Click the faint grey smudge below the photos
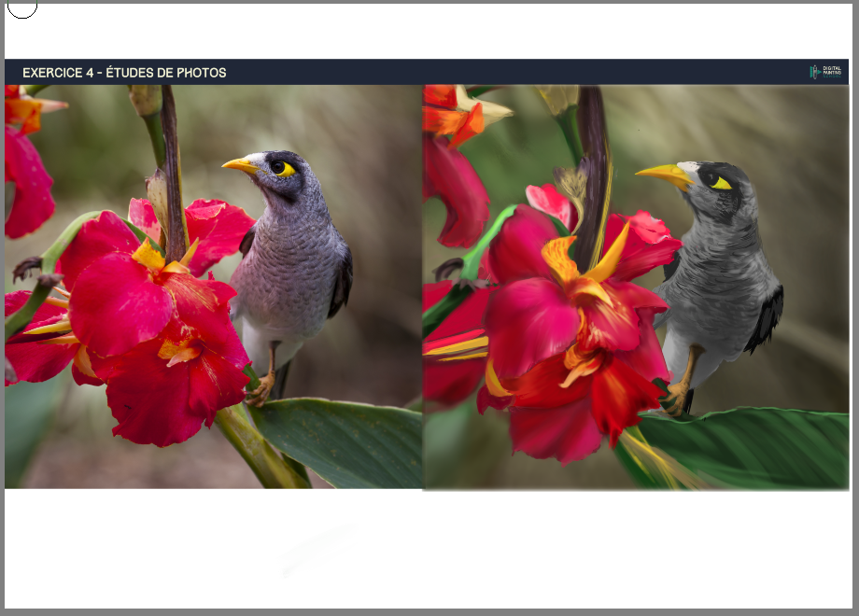 click(x=316, y=551)
